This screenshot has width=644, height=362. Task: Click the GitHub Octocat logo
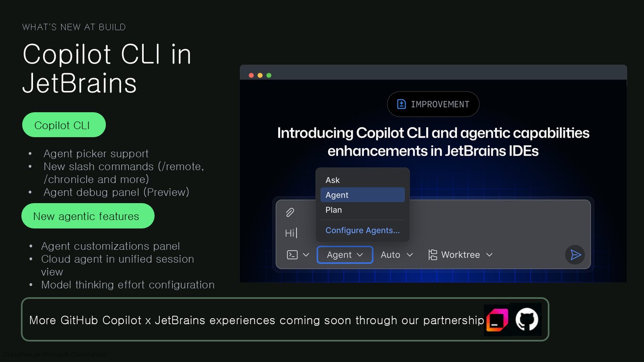527,320
